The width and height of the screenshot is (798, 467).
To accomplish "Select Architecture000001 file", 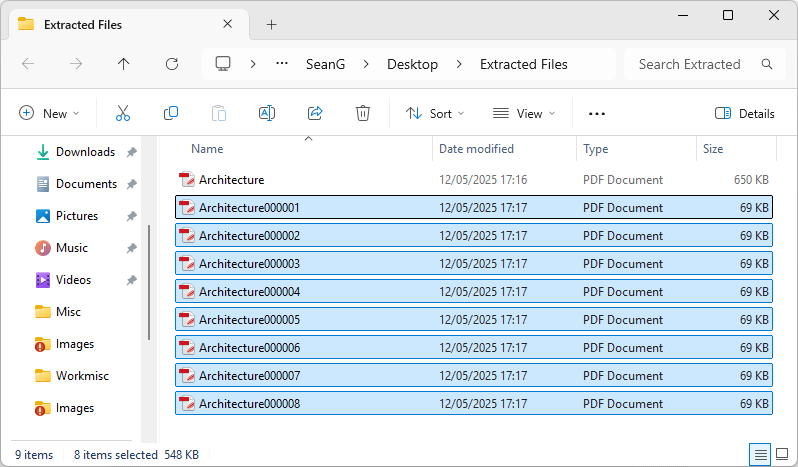I will point(474,208).
